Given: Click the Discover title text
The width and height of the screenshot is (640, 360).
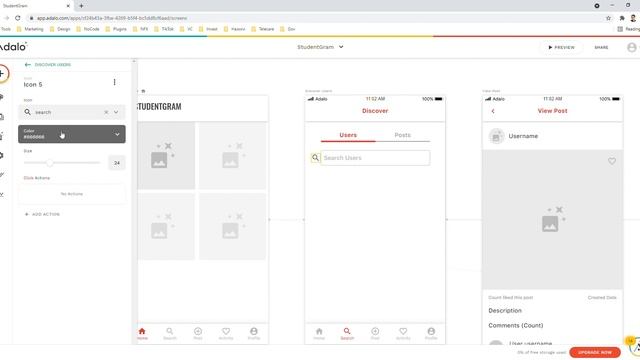Looking at the screenshot, I should tap(375, 111).
